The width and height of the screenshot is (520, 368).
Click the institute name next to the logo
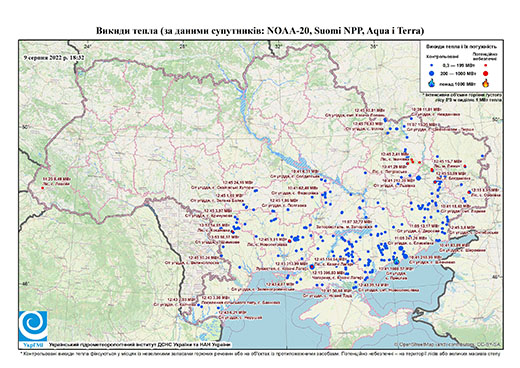click(x=140, y=345)
